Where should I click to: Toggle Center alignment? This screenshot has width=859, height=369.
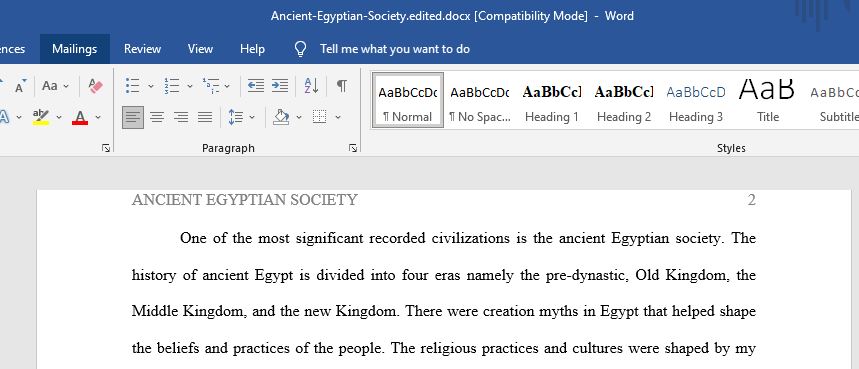[x=157, y=117]
